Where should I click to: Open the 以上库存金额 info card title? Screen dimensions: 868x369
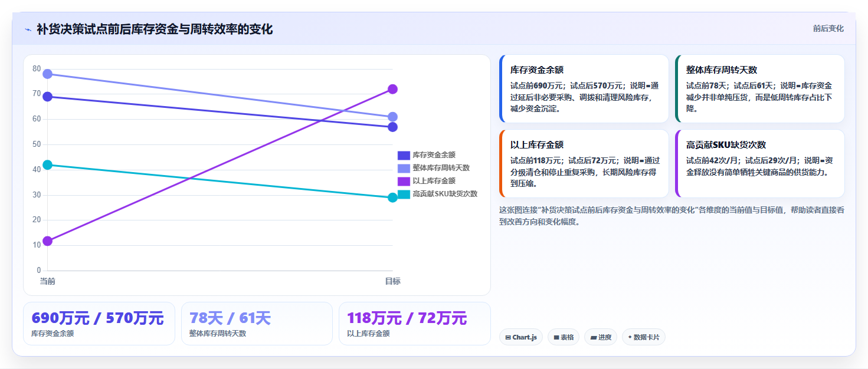click(537, 144)
